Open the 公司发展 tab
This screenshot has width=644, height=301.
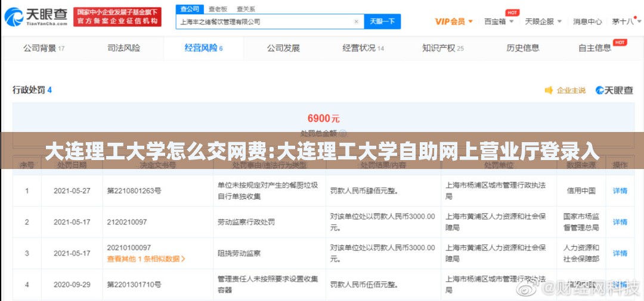pyautogui.click(x=283, y=48)
